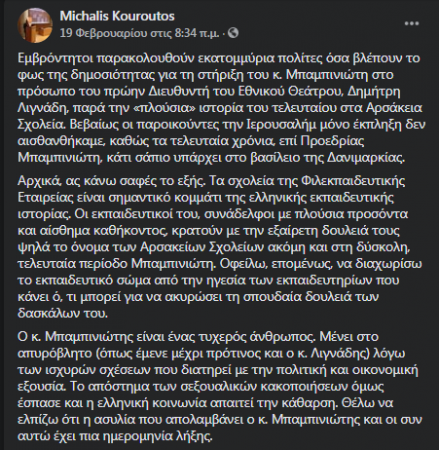Open Michalis Kouroutos profile picture
The height and width of the screenshot is (450, 439).
[35, 25]
